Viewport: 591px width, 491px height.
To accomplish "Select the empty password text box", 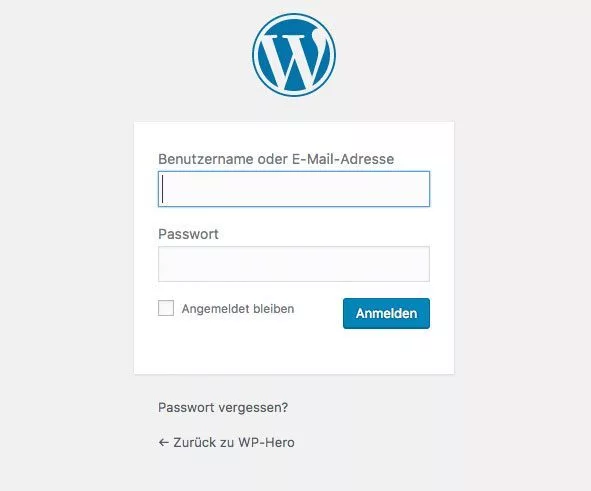I will (294, 264).
